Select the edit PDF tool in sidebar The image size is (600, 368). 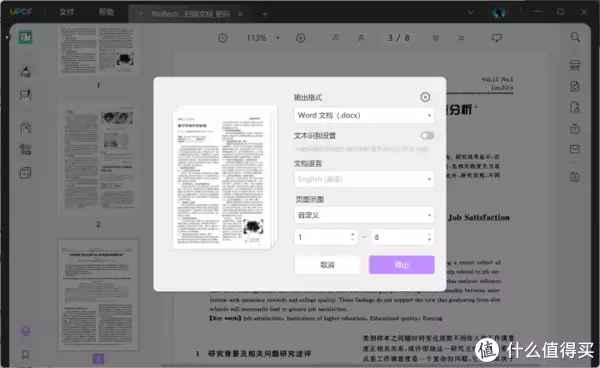pyautogui.click(x=26, y=94)
